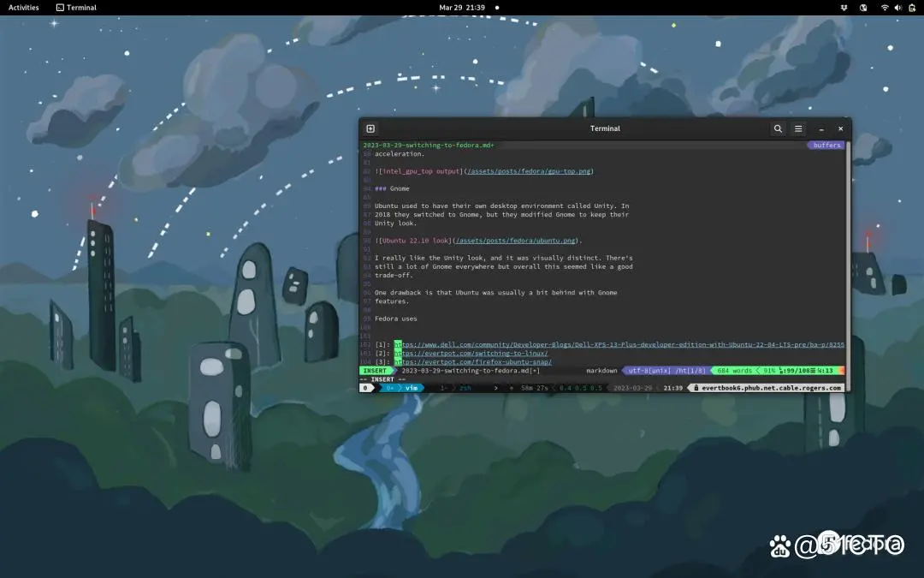
Task: Click the volume speaker icon
Action: (898, 8)
